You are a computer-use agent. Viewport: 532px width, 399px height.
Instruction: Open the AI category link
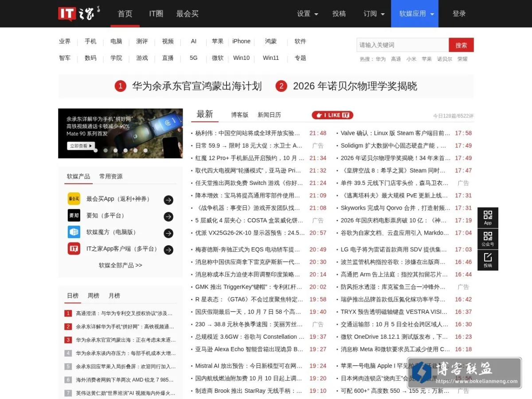(194, 41)
